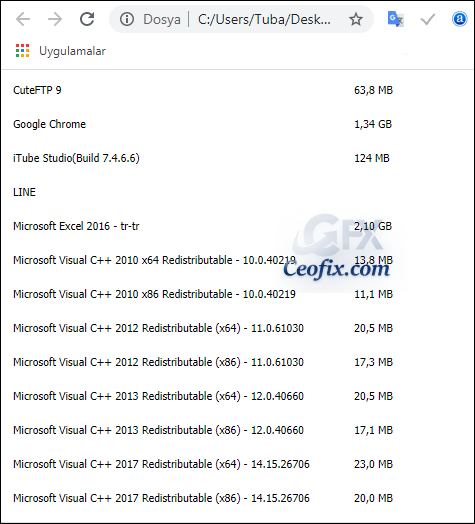Reload the page with the refresh icon
Viewport: 475px width, 524px height.
(x=87, y=19)
